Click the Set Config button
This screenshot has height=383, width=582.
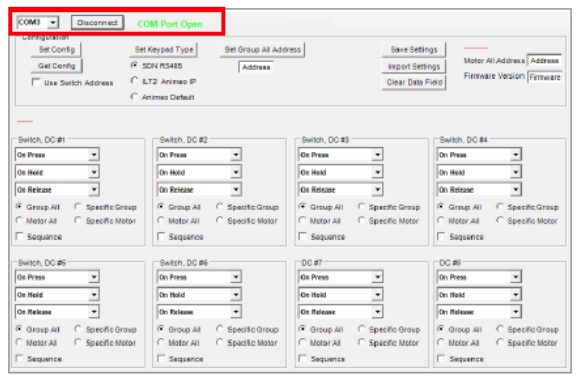coord(56,49)
